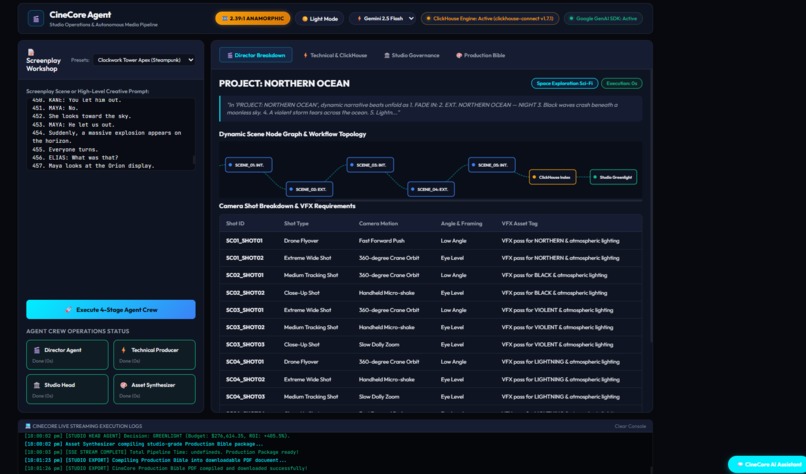Click the Asset Synthesizer palette icon
This screenshot has height=474, width=806.
[123, 385]
